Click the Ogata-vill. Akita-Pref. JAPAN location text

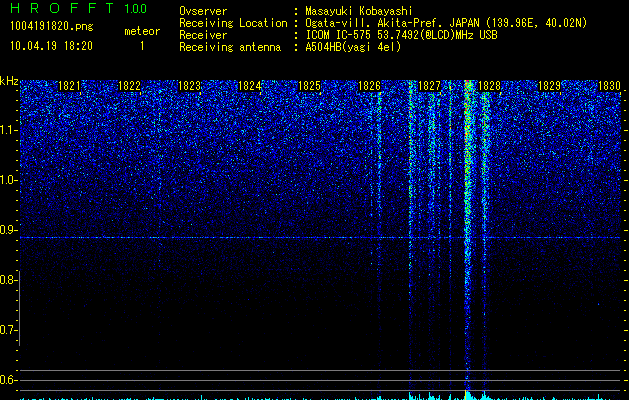click(x=446, y=23)
